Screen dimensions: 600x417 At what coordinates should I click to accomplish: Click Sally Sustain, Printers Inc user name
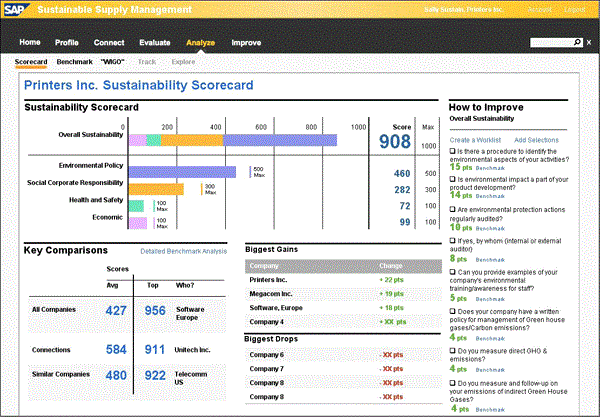coord(463,10)
